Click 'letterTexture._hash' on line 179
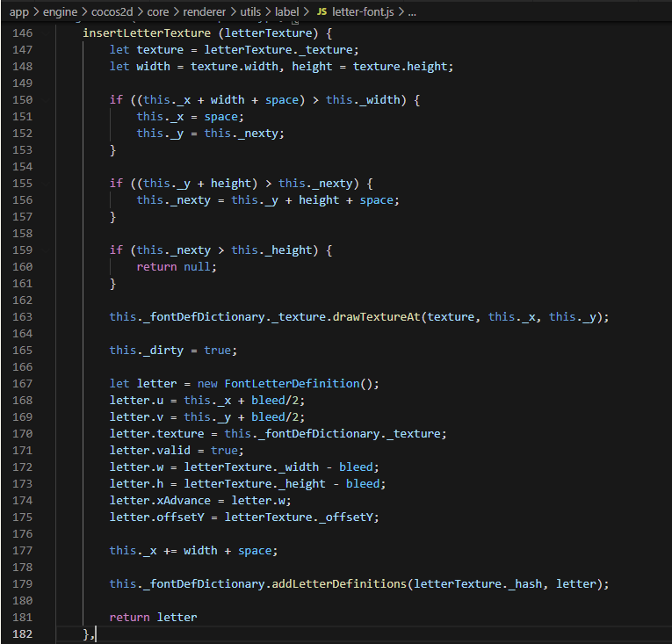The height and width of the screenshot is (644, 672). click(x=478, y=583)
